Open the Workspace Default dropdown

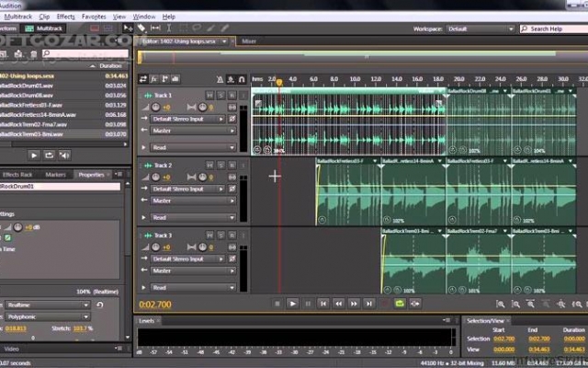tap(481, 29)
